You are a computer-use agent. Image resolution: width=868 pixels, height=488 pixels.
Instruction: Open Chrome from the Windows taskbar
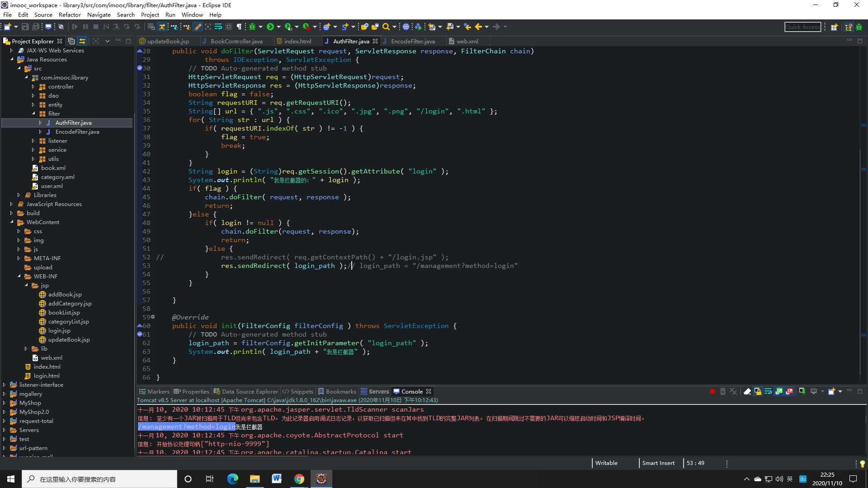pyautogui.click(x=299, y=479)
